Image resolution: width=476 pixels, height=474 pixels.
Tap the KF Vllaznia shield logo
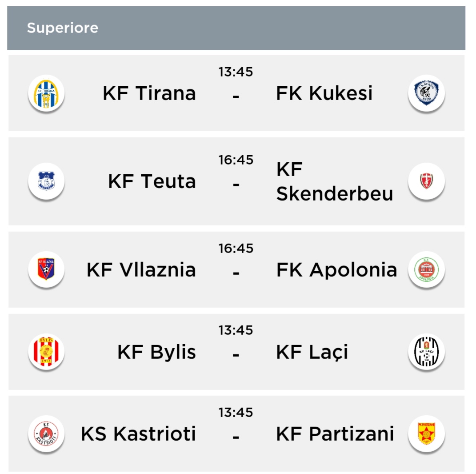(46, 269)
